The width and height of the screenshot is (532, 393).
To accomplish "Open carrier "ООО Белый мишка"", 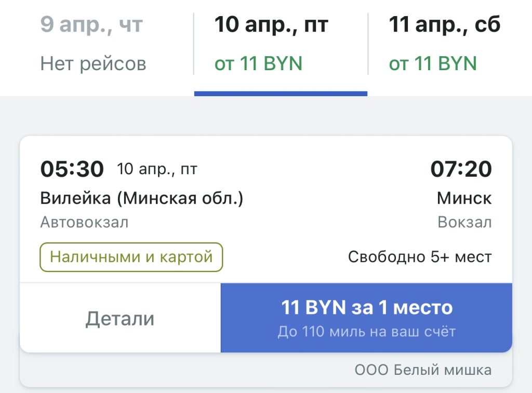I will [x=423, y=371].
